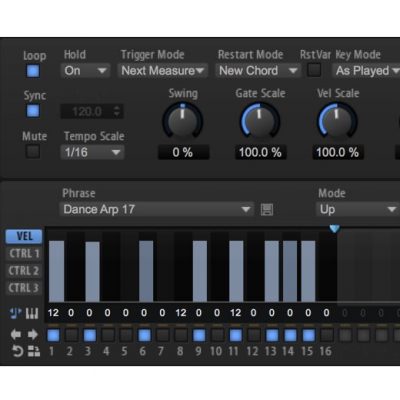Disable step 1 enable button
400x400 pixels.
pos(53,335)
